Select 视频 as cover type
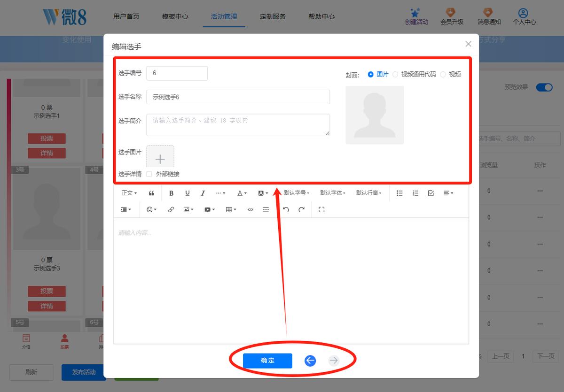 tap(450, 74)
